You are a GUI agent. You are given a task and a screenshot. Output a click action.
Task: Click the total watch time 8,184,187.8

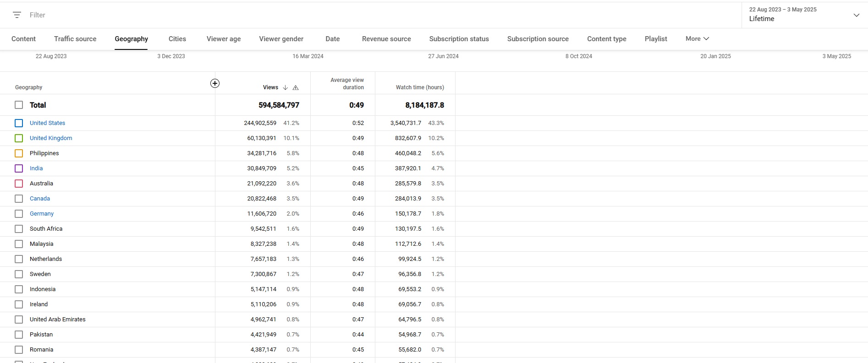(424, 105)
